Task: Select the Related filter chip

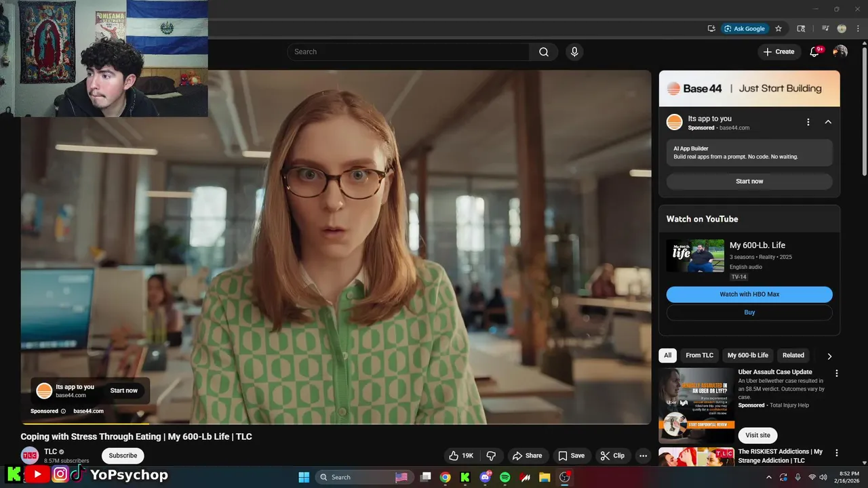Action: (793, 355)
